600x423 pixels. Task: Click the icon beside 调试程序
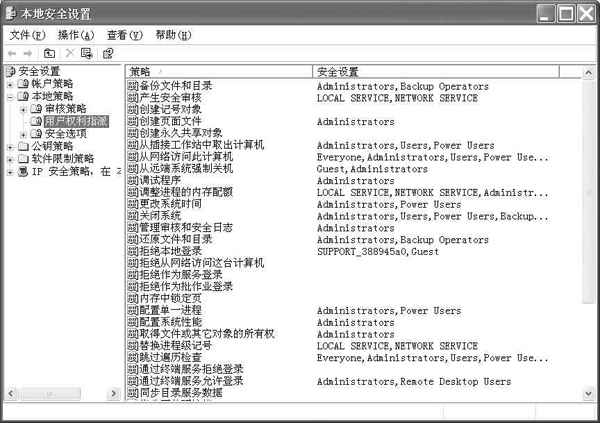point(133,180)
